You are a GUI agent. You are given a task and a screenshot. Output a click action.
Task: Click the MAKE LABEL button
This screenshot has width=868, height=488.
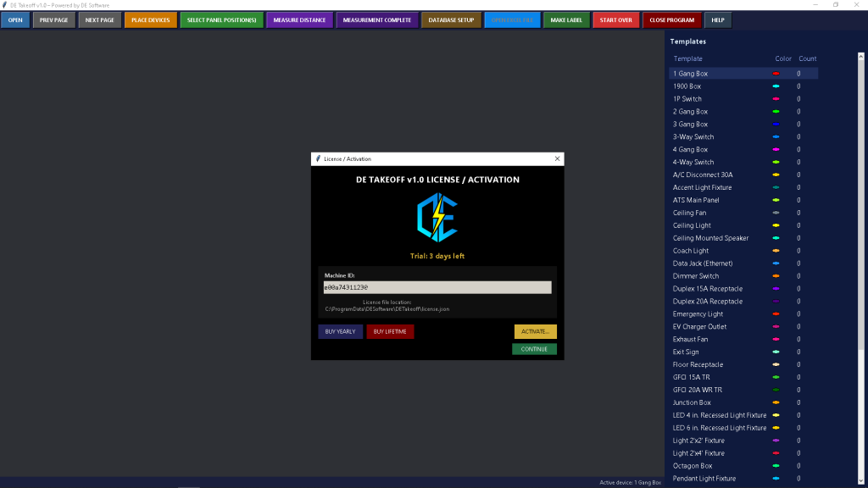[566, 19]
